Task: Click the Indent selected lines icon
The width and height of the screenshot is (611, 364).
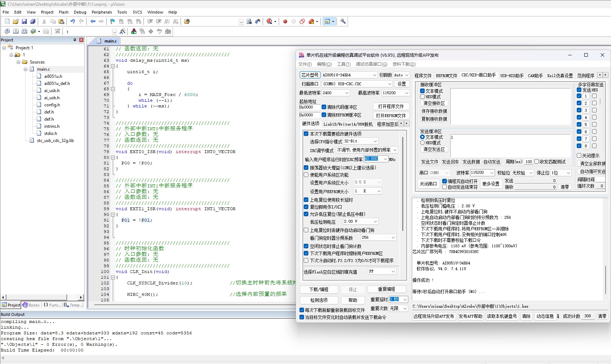Action: click(150, 21)
